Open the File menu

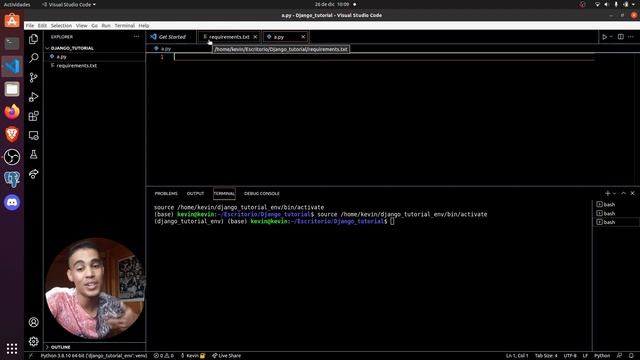pyautogui.click(x=30, y=25)
